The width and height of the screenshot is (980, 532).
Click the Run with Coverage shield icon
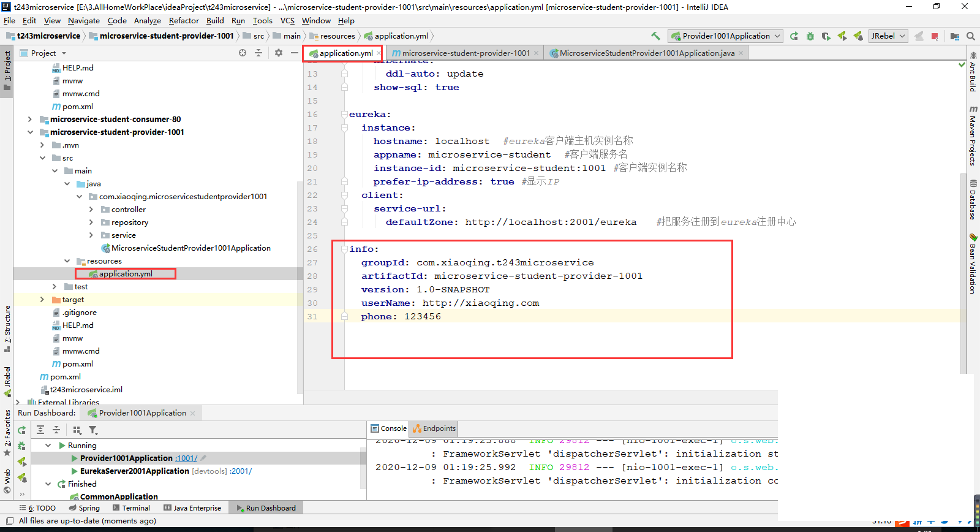click(x=826, y=36)
